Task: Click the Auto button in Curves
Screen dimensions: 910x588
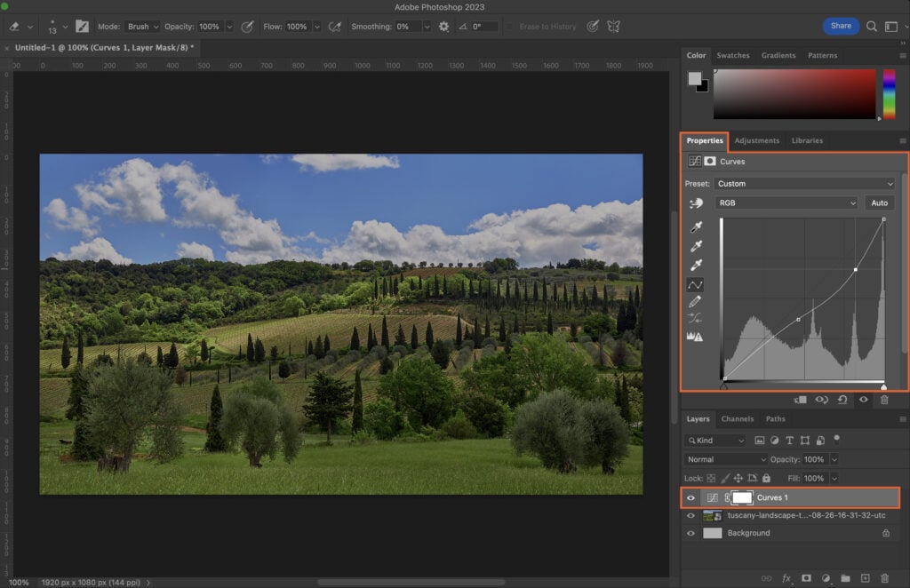Action: (879, 203)
